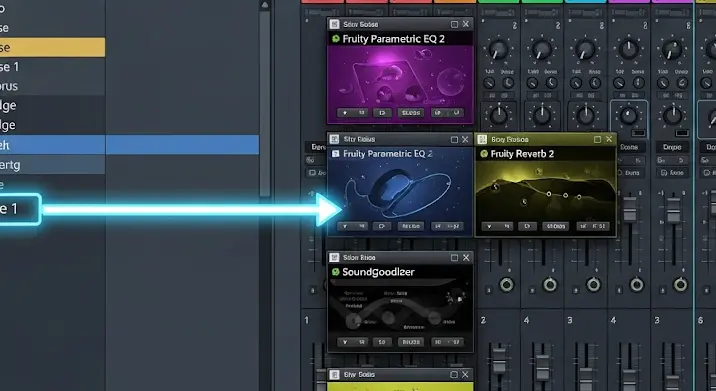
Task: Click the right large knob in Soundgoodizer
Action: click(434, 317)
